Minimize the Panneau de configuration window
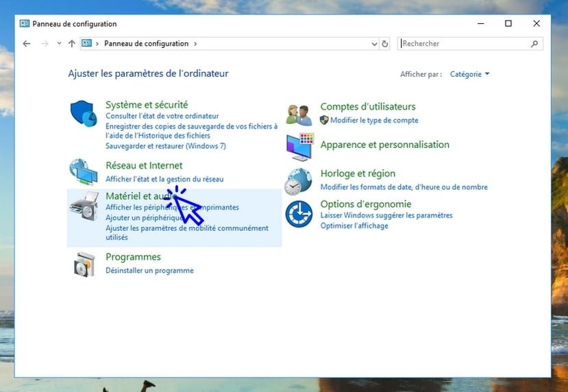The height and width of the screenshot is (392, 568). (x=481, y=23)
